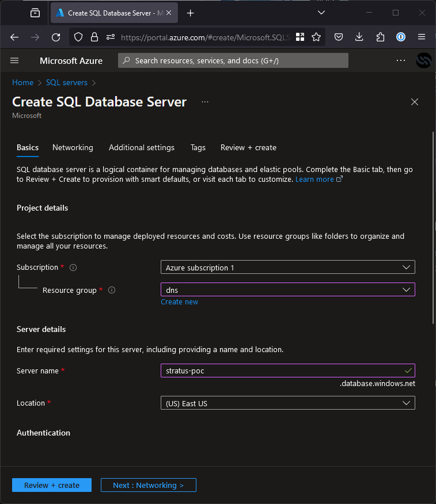Open the Learn more link
The height and width of the screenshot is (504, 436).
[x=319, y=180]
